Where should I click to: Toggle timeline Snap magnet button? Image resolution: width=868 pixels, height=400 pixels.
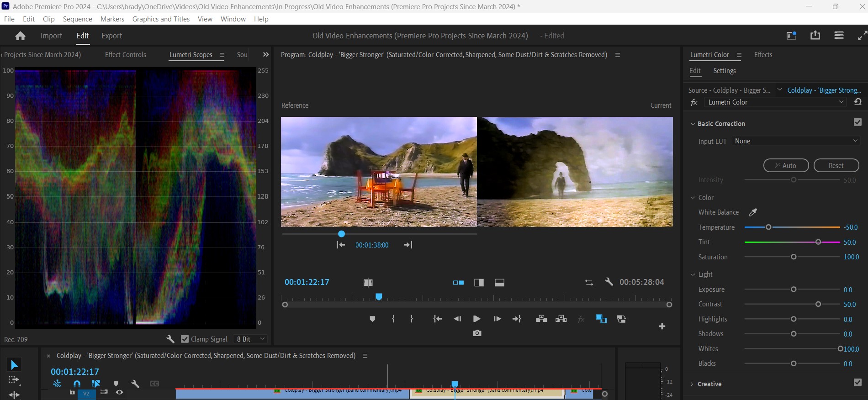tap(77, 384)
